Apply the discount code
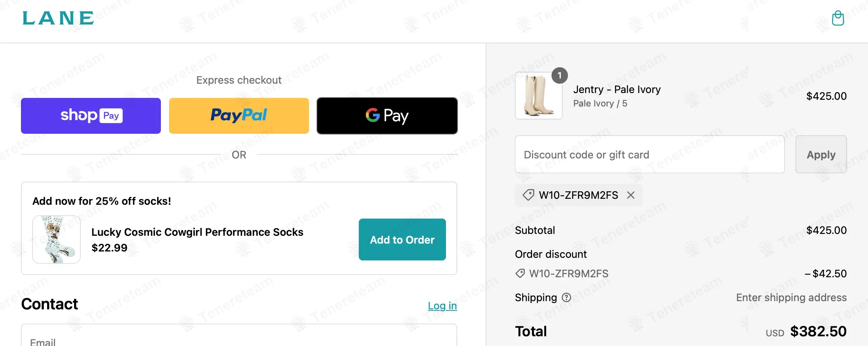 (821, 154)
